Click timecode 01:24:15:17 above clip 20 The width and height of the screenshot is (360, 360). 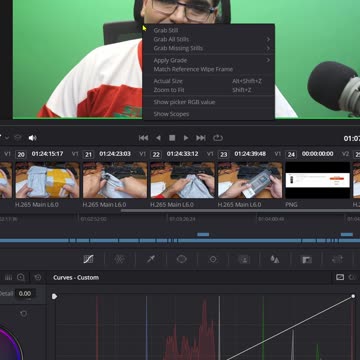click(47, 154)
